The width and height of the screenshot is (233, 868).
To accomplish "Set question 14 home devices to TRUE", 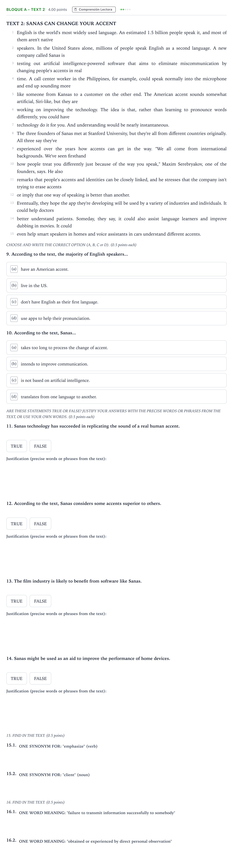I will 17,678.
